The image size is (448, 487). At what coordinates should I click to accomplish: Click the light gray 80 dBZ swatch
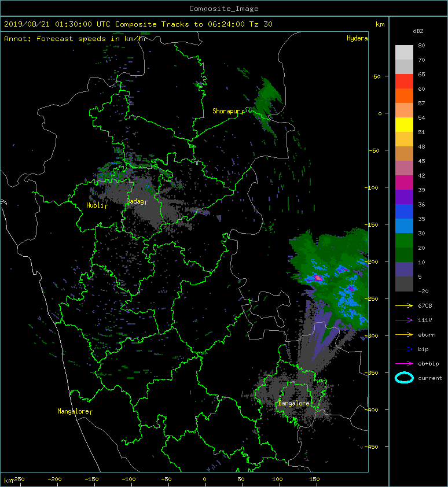click(404, 52)
